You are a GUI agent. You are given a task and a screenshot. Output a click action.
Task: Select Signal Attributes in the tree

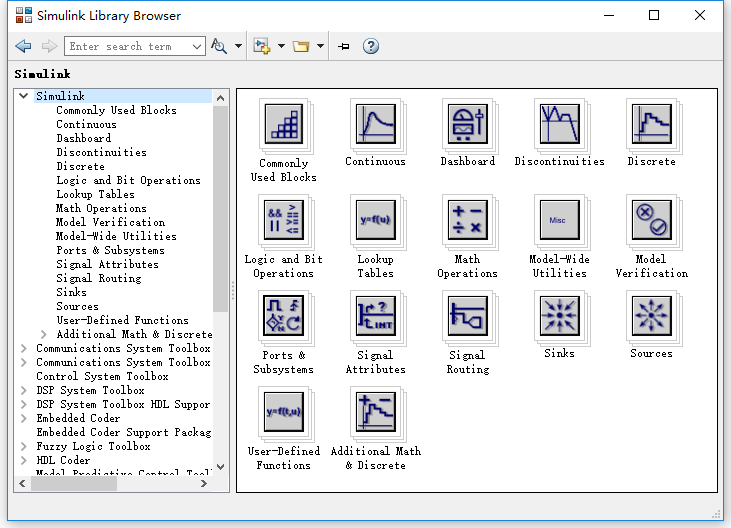107,264
